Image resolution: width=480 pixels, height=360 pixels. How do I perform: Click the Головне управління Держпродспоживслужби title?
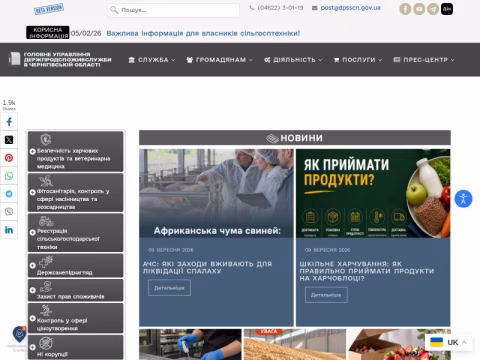(x=67, y=59)
